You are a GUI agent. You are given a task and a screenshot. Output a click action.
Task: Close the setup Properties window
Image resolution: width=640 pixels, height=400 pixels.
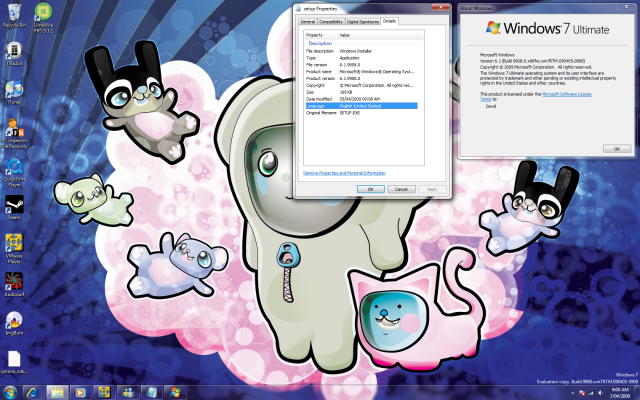click(440, 7)
